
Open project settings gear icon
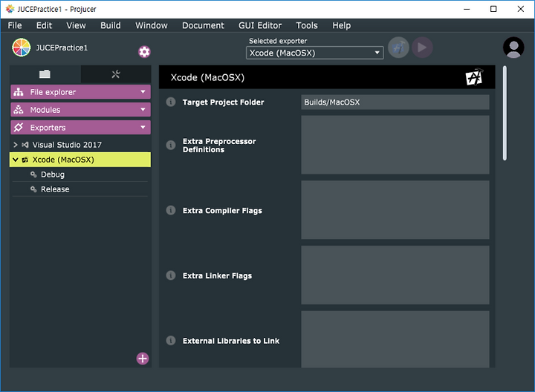click(x=144, y=52)
